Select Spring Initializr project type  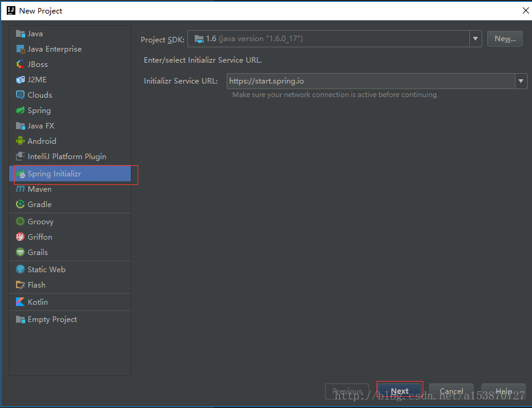(70, 174)
